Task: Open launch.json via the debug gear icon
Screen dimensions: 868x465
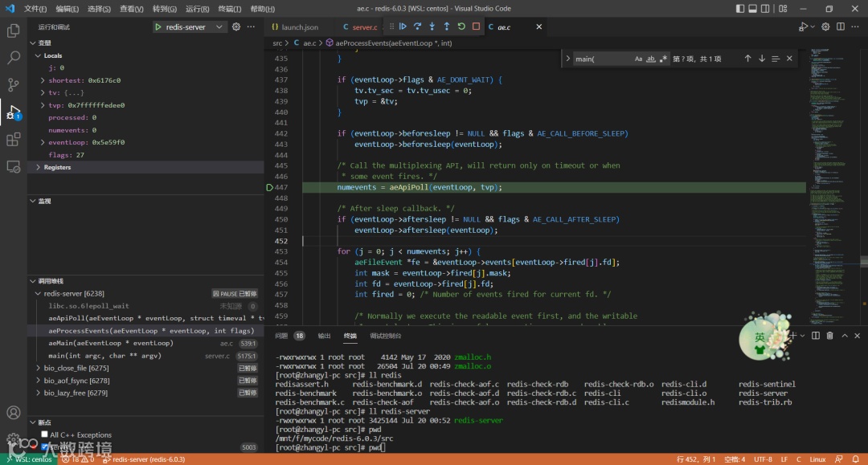Action: pos(236,27)
